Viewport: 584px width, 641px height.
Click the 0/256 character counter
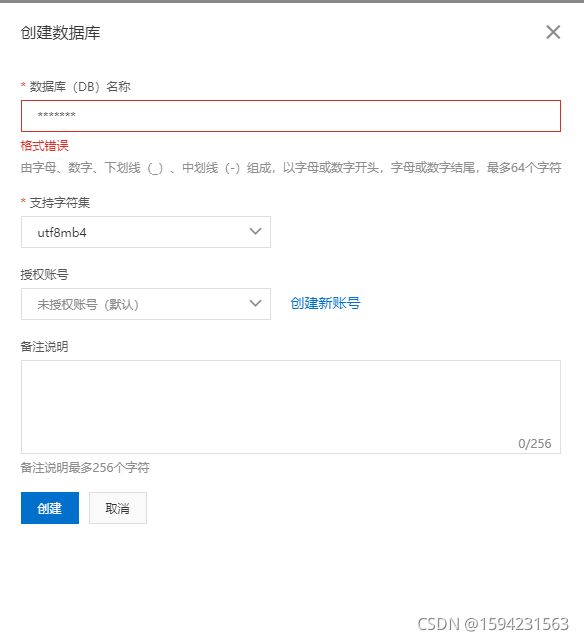(535, 444)
